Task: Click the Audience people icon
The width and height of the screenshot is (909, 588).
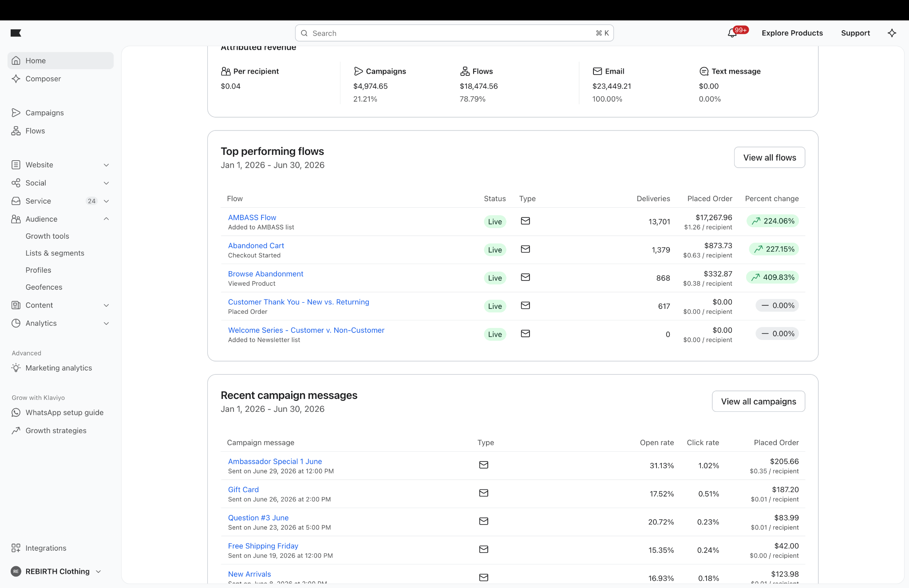Action: point(16,219)
